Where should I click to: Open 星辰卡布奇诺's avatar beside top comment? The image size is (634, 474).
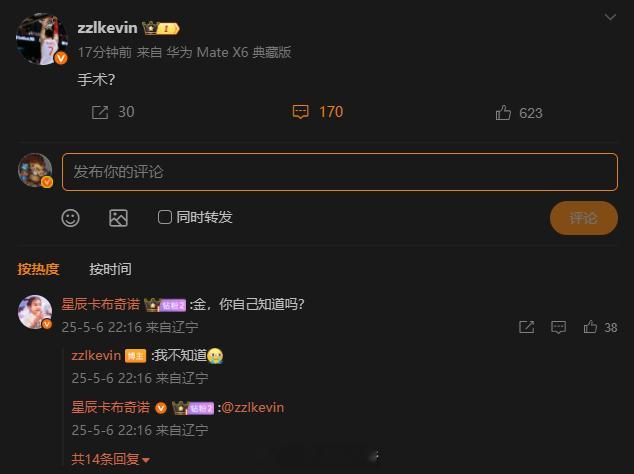click(x=35, y=312)
